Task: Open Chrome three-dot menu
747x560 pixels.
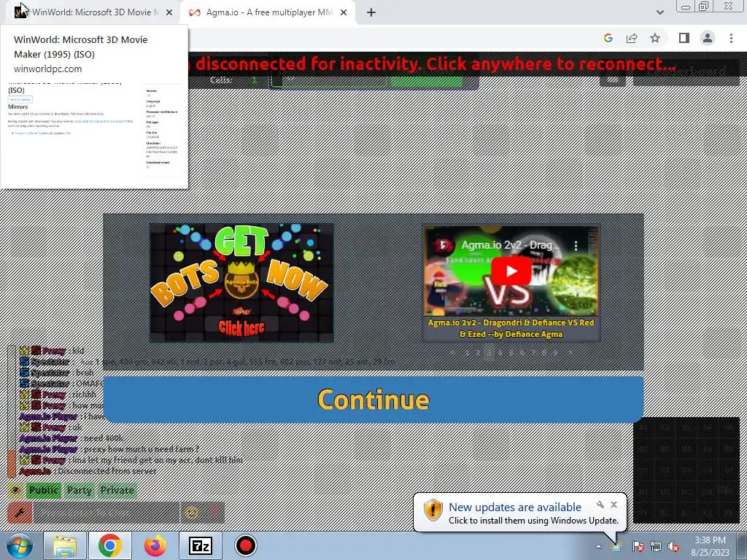Action: pos(731,38)
